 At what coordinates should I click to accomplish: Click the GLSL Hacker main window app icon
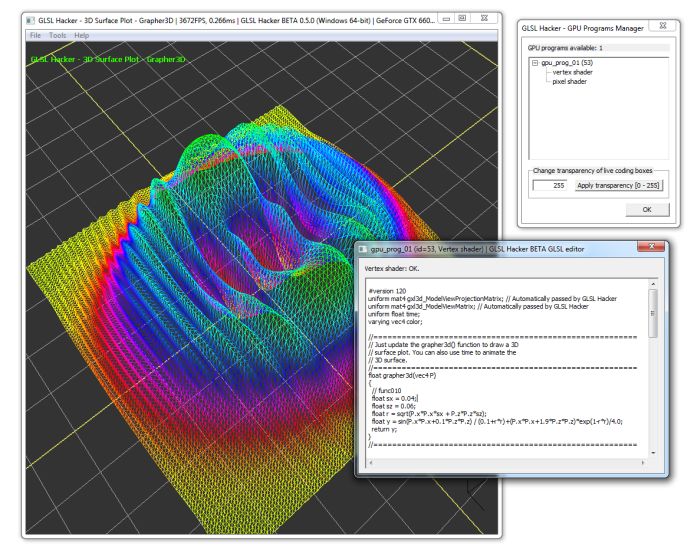click(30, 21)
